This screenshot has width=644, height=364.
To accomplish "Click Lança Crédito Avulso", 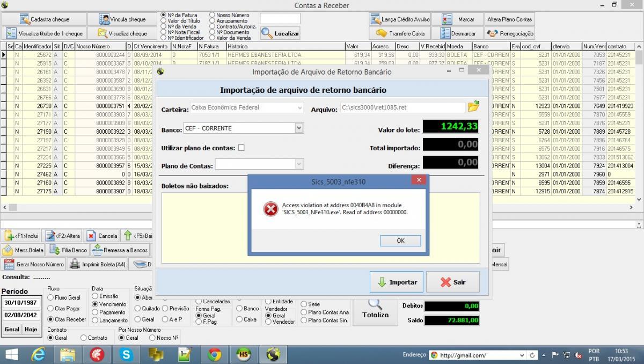I will (401, 19).
